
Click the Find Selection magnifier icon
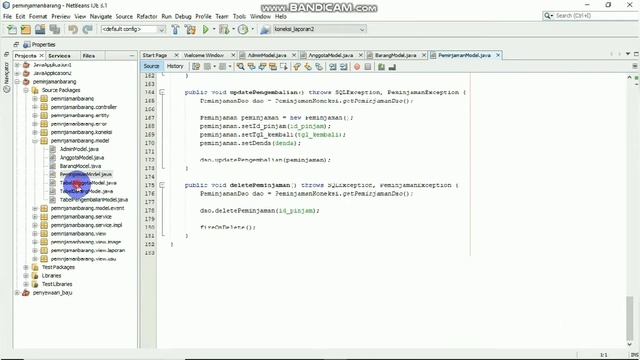click(240, 67)
